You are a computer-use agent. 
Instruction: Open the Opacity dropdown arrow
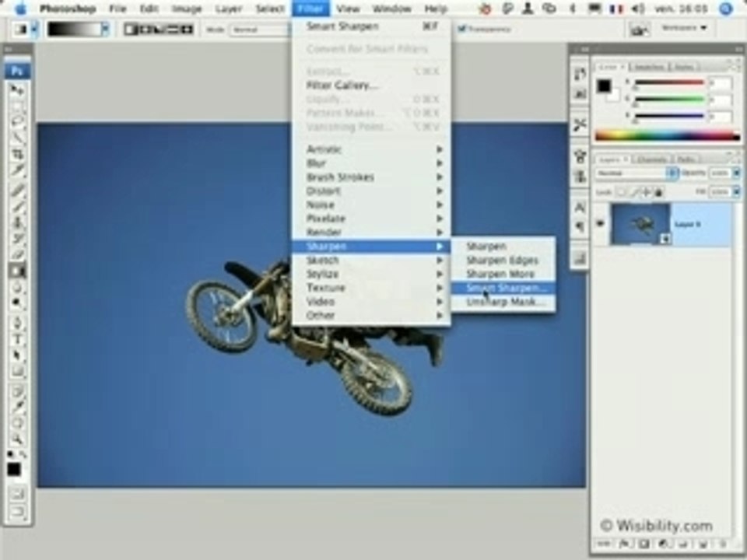(736, 173)
